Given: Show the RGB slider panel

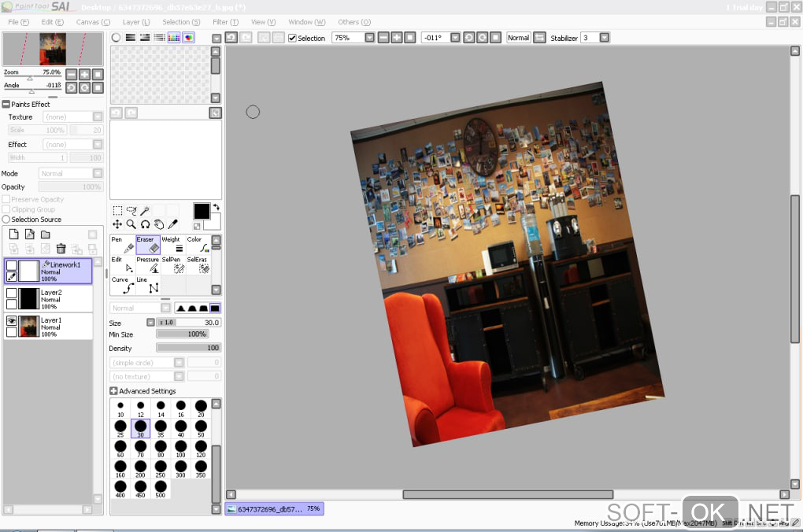Looking at the screenshot, I should pos(131,37).
